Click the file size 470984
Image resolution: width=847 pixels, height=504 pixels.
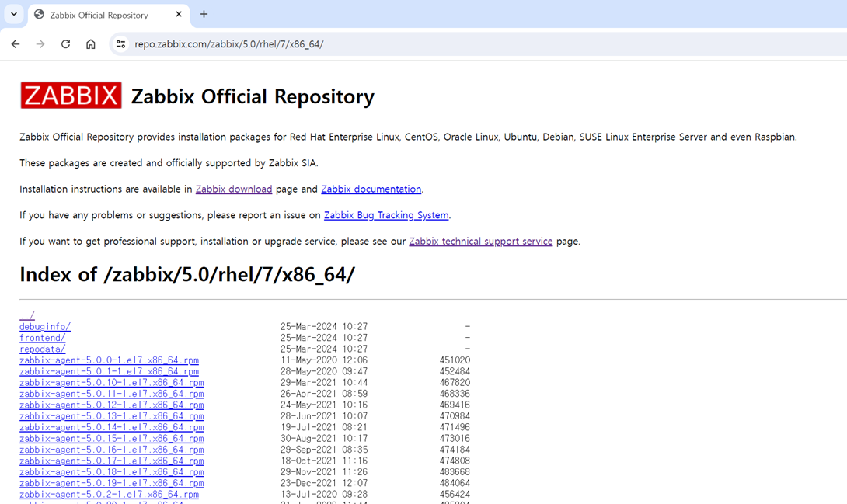pyautogui.click(x=455, y=416)
